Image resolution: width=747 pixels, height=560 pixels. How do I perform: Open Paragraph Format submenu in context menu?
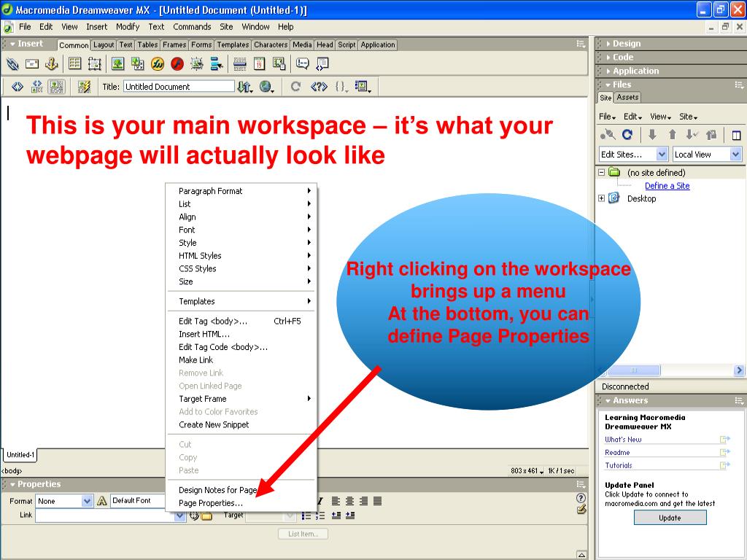(241, 191)
